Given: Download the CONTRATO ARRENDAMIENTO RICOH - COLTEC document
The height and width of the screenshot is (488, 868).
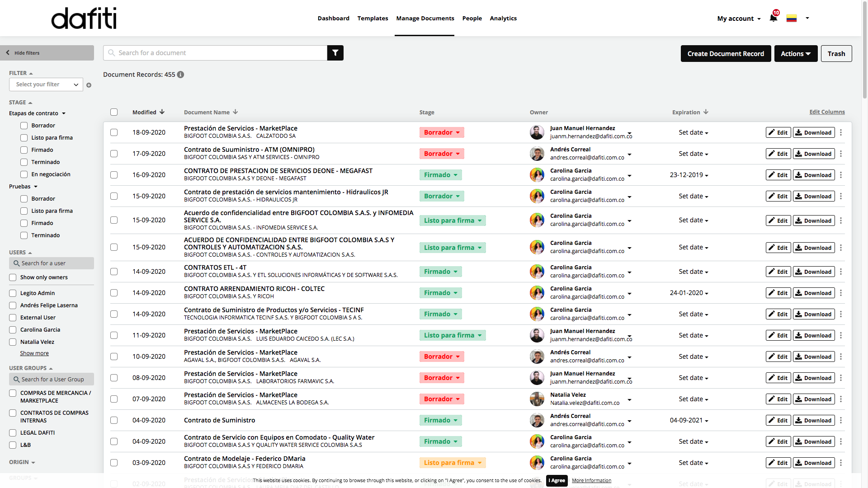Looking at the screenshot, I should click(814, 293).
